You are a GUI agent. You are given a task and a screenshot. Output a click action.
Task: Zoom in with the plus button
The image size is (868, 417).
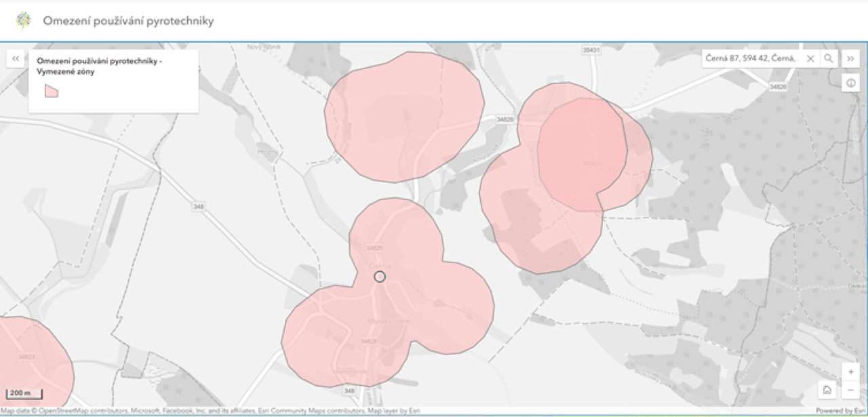point(850,372)
